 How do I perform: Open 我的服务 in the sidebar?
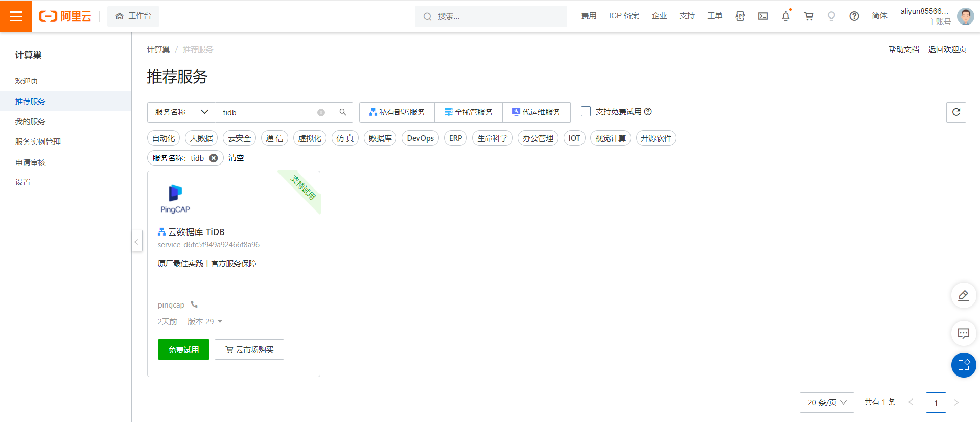tap(30, 121)
